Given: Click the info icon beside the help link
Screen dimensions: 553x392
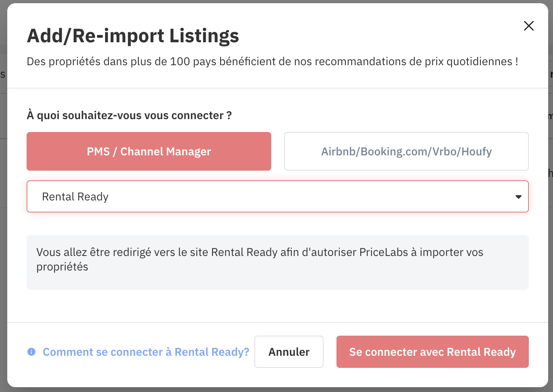Looking at the screenshot, I should pos(31,352).
